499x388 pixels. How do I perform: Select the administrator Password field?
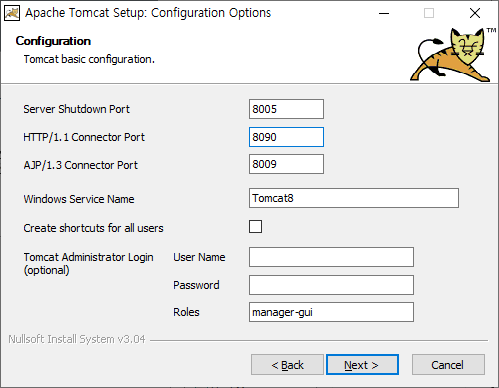click(331, 285)
